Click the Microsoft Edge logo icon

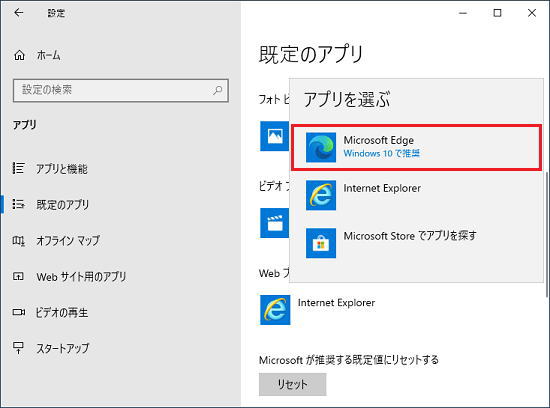(x=321, y=147)
